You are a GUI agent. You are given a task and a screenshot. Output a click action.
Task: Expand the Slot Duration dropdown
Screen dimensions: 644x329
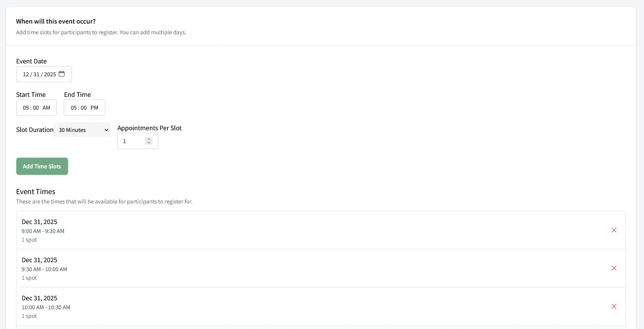(x=82, y=130)
